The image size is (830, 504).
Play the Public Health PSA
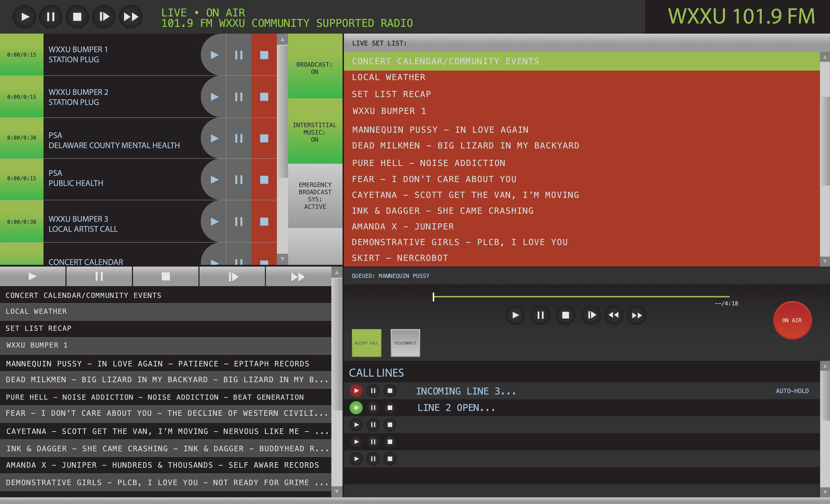pos(214,180)
